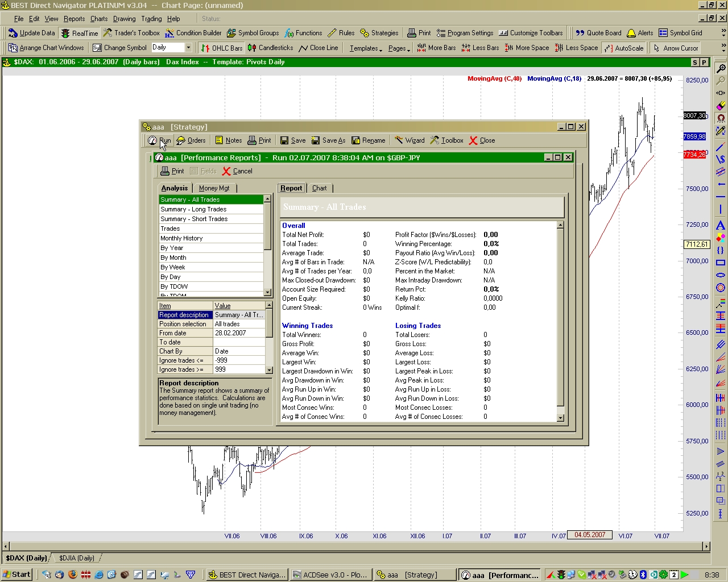Toggle the S button in chart header
Image resolution: width=728 pixels, height=582 pixels.
pos(695,62)
